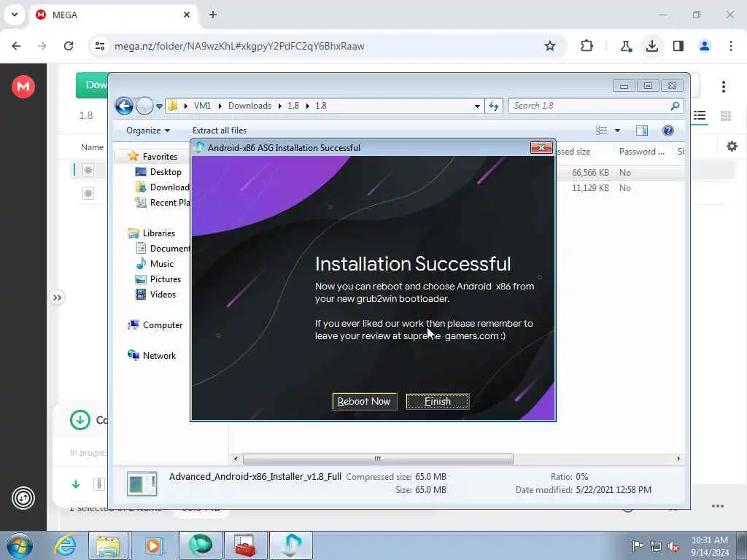This screenshot has height=560, width=747.
Task: Click the Finish button in installer
Action: [438, 402]
